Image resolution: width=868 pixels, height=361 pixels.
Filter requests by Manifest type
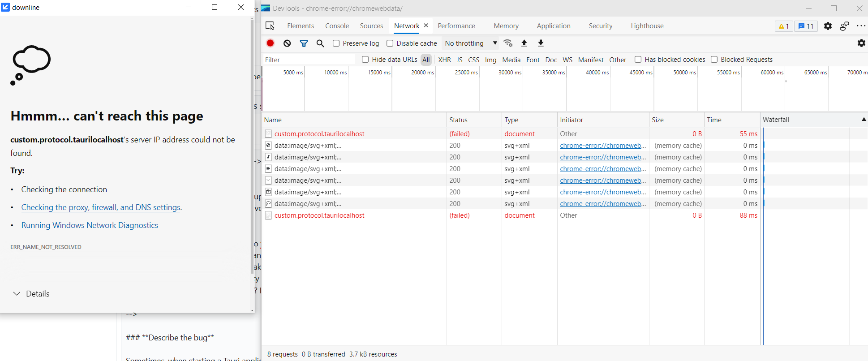tap(591, 60)
